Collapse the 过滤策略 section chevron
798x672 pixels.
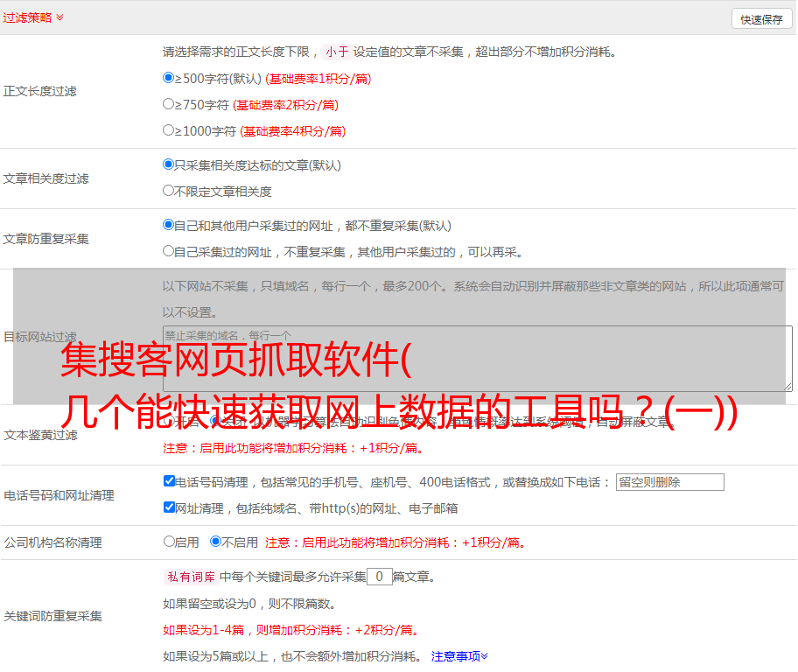[x=59, y=17]
